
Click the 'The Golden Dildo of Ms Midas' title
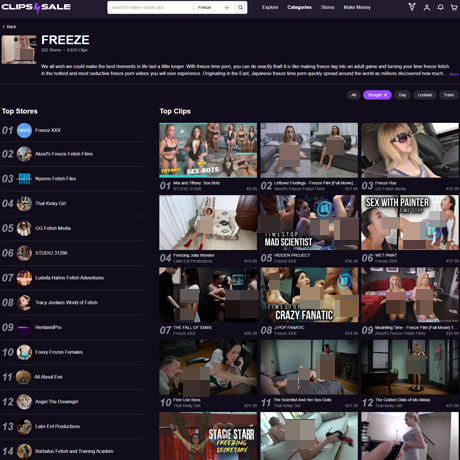(x=403, y=400)
